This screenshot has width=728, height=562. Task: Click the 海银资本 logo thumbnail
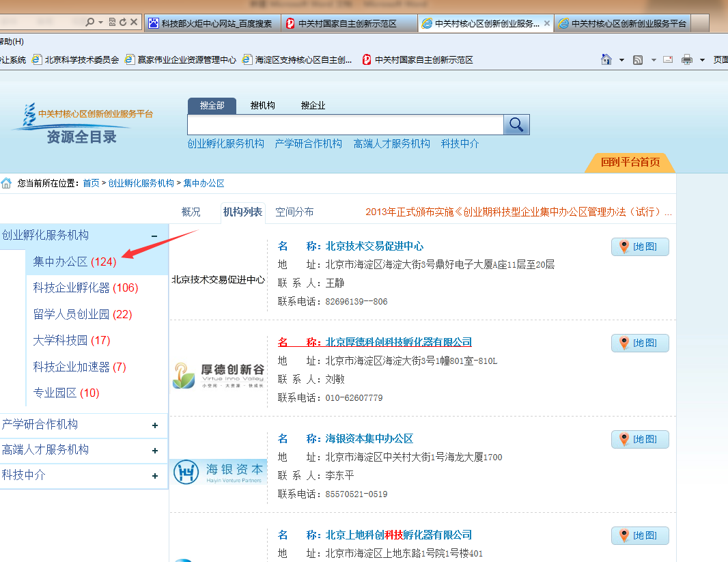219,472
